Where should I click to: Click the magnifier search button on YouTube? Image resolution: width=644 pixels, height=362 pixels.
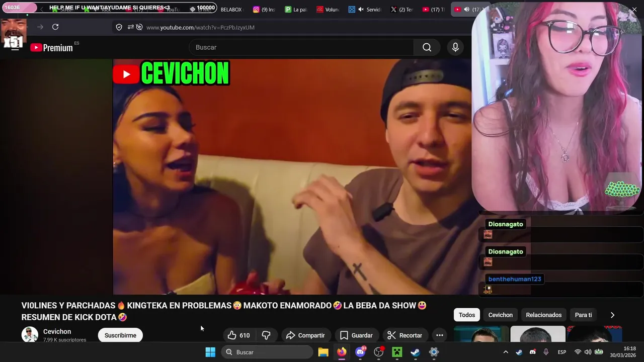[x=427, y=47]
